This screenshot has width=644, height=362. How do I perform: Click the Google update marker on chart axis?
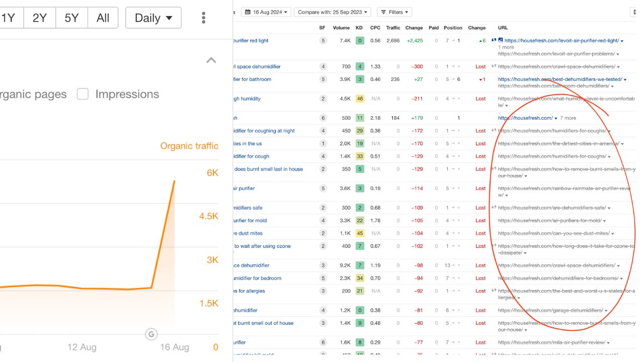(x=151, y=334)
